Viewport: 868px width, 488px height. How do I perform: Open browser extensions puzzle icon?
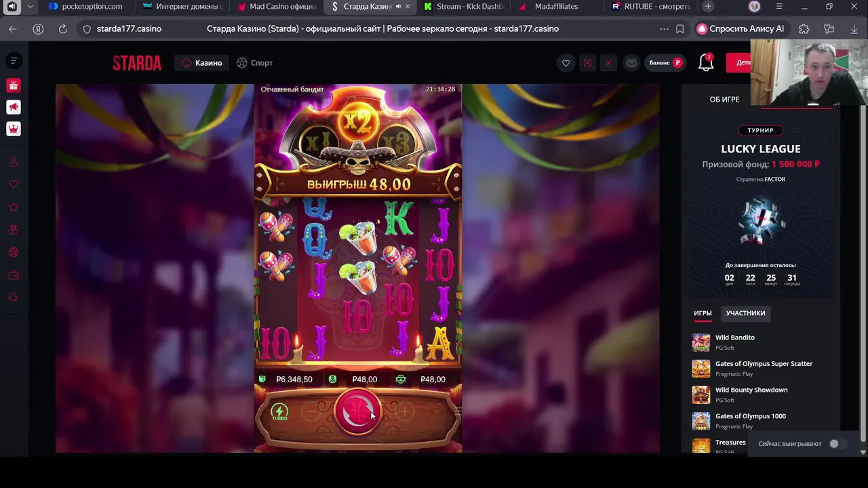(x=804, y=29)
